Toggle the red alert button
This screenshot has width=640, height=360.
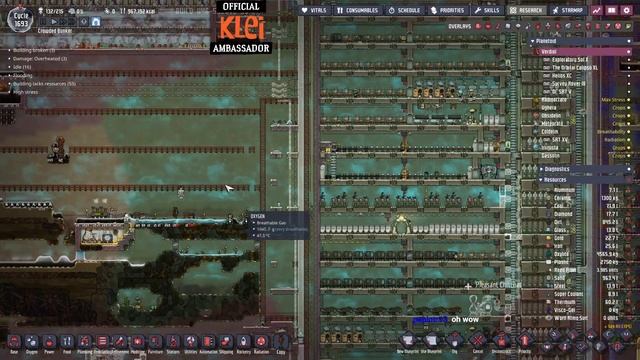(x=84, y=22)
